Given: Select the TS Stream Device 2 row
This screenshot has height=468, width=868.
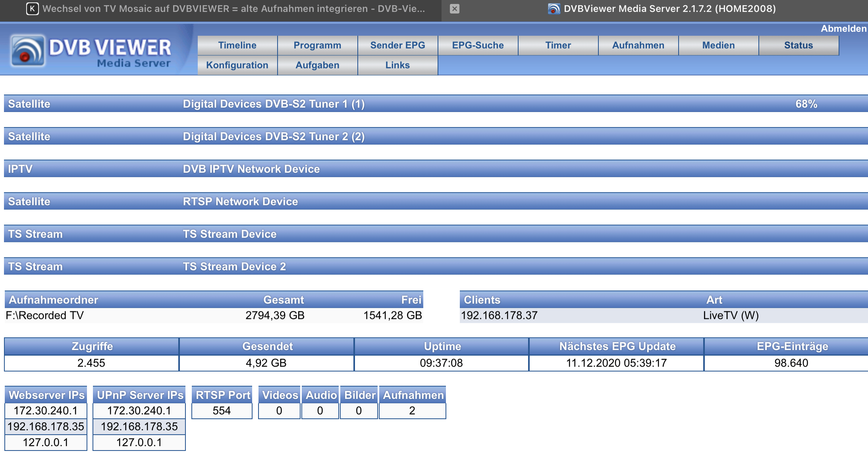Looking at the screenshot, I should pos(436,267).
